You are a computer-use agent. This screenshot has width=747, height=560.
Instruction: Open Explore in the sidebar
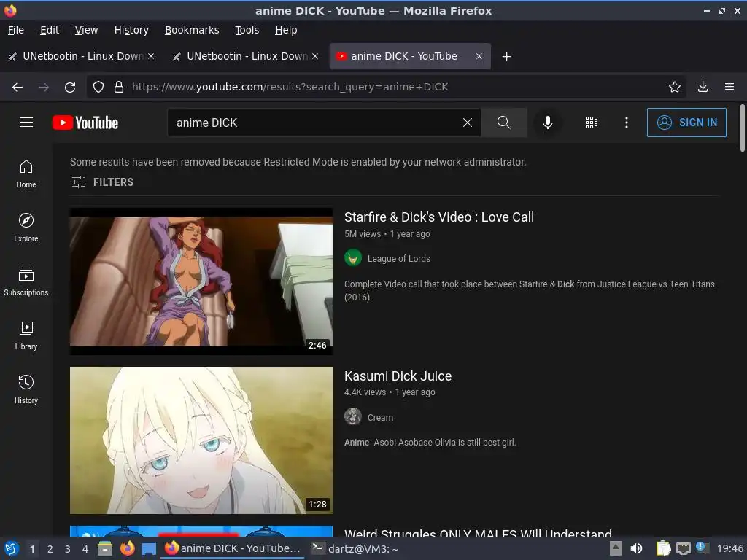pos(26,227)
